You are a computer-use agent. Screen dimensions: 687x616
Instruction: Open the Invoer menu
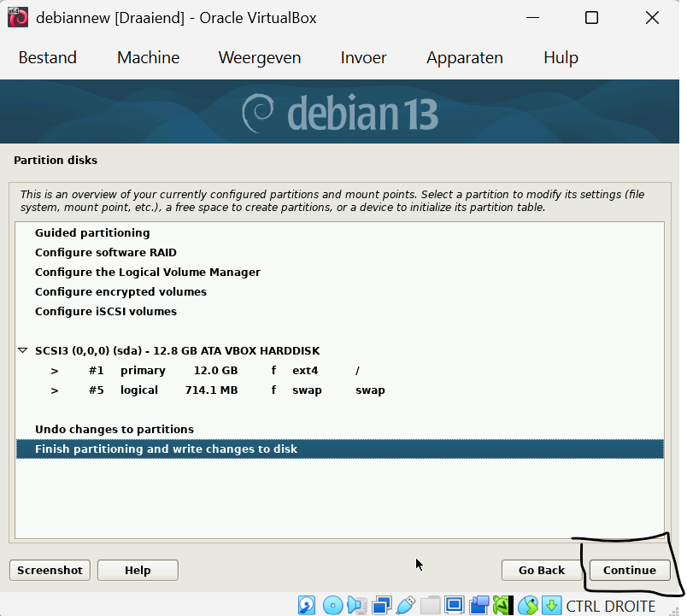(363, 57)
